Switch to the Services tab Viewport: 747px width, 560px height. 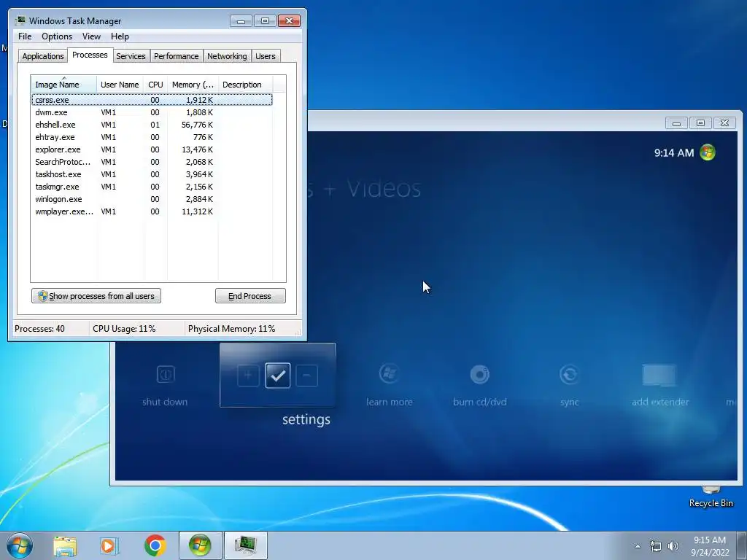pos(131,56)
